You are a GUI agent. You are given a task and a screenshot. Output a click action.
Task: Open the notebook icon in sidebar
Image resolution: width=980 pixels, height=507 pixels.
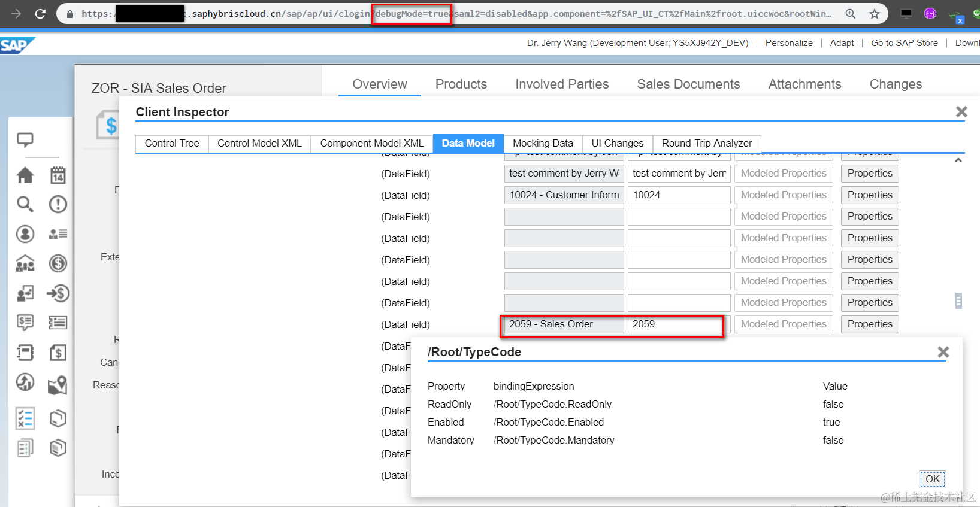25,353
